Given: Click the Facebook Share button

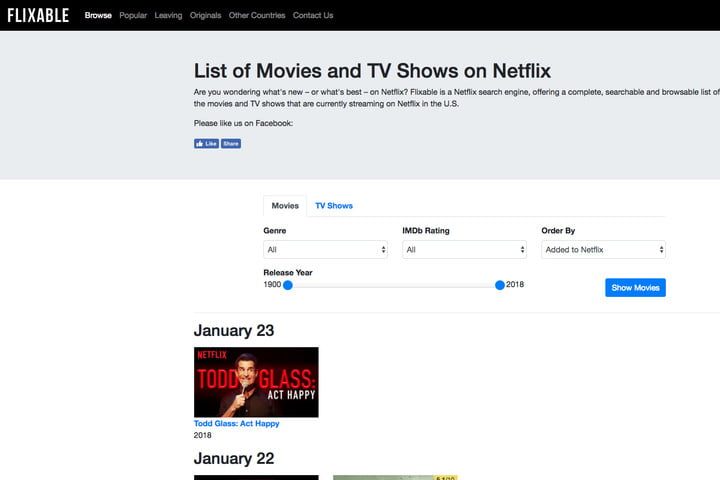Looking at the screenshot, I should 231,143.
